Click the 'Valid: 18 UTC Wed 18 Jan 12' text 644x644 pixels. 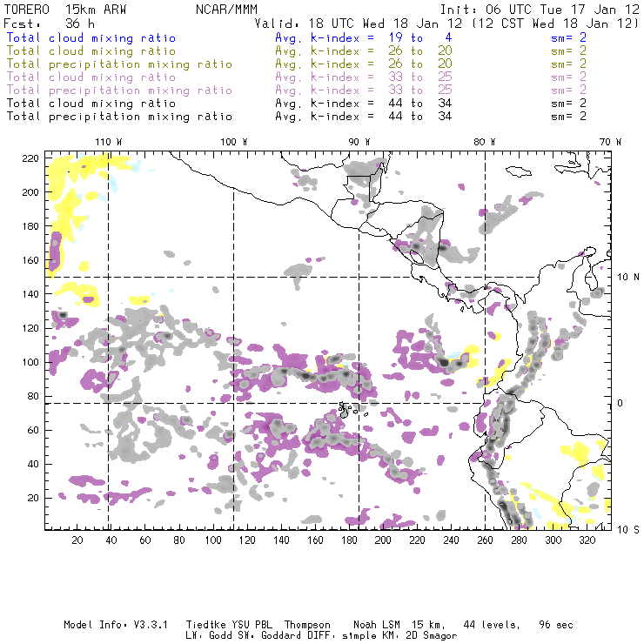coord(359,23)
